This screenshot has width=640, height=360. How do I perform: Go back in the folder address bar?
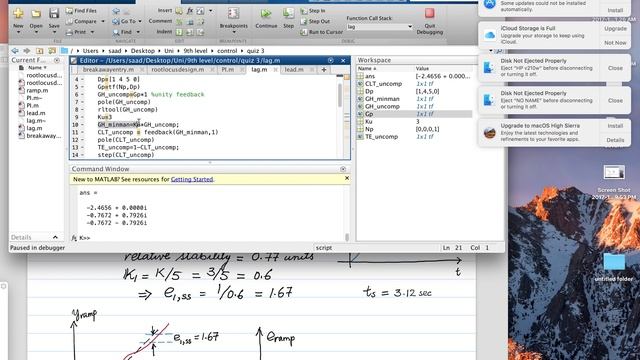point(15,51)
